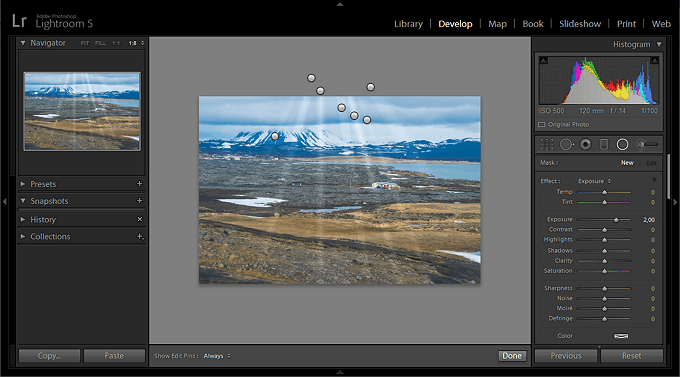Collapse effect sliders with triangle

point(654,180)
